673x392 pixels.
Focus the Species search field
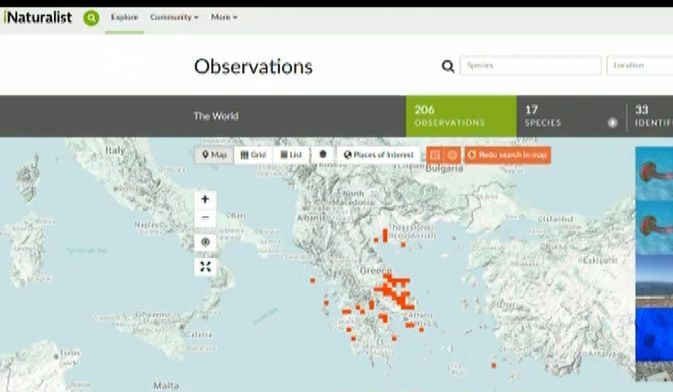point(531,65)
